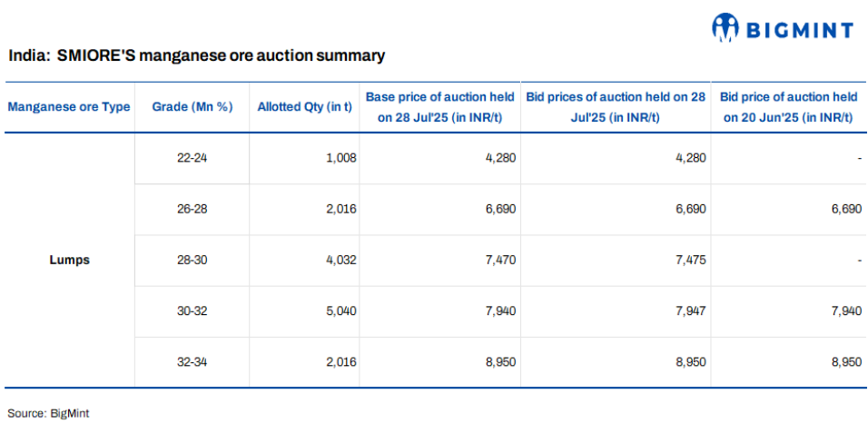
Task: Click the 1,008 allotted quantity cell
Action: pos(341,158)
